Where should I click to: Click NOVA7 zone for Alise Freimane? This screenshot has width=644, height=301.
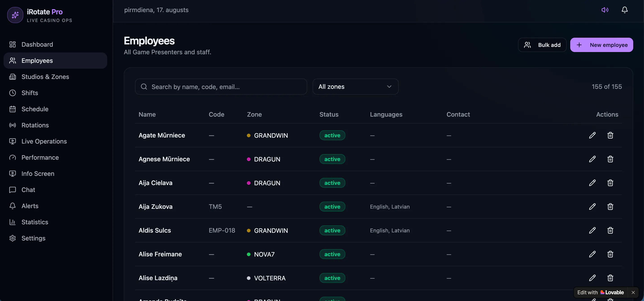(261, 254)
